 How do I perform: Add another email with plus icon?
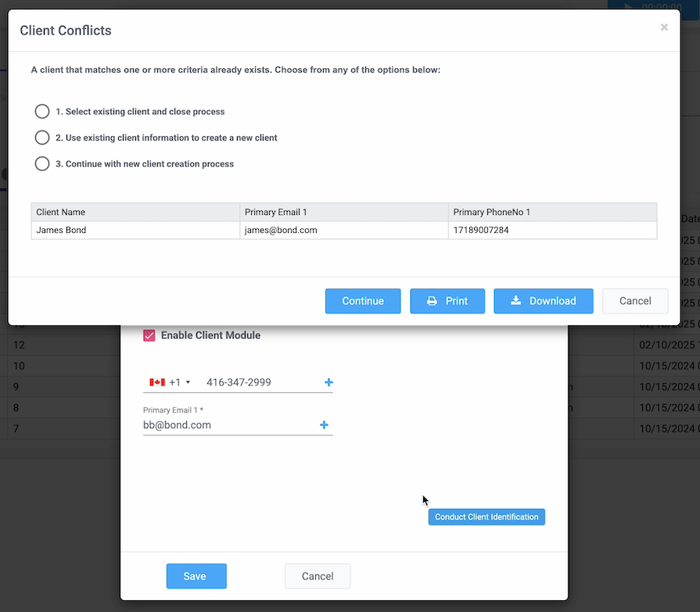coord(324,425)
